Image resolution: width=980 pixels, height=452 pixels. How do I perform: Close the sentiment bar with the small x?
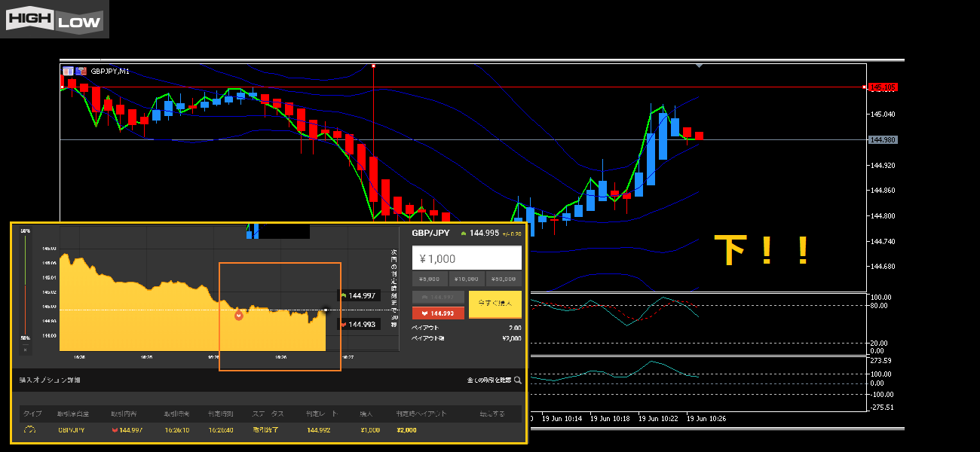point(25,350)
